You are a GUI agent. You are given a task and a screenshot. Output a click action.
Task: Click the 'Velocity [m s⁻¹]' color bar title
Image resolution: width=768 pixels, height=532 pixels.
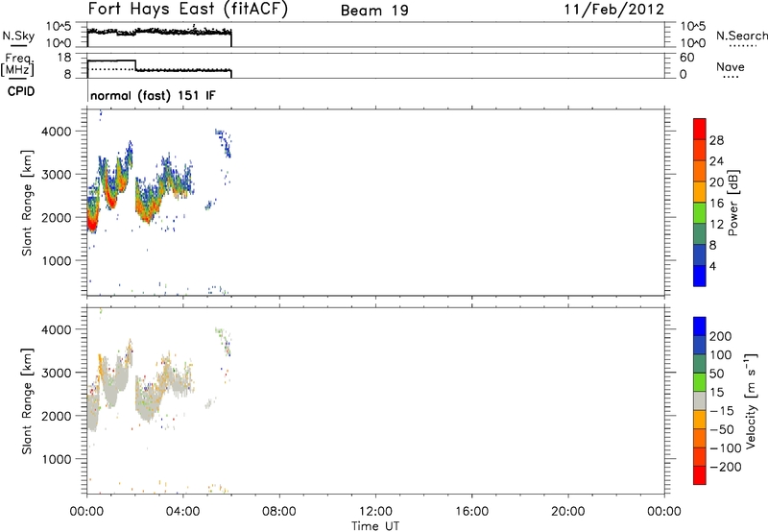pyautogui.click(x=751, y=400)
